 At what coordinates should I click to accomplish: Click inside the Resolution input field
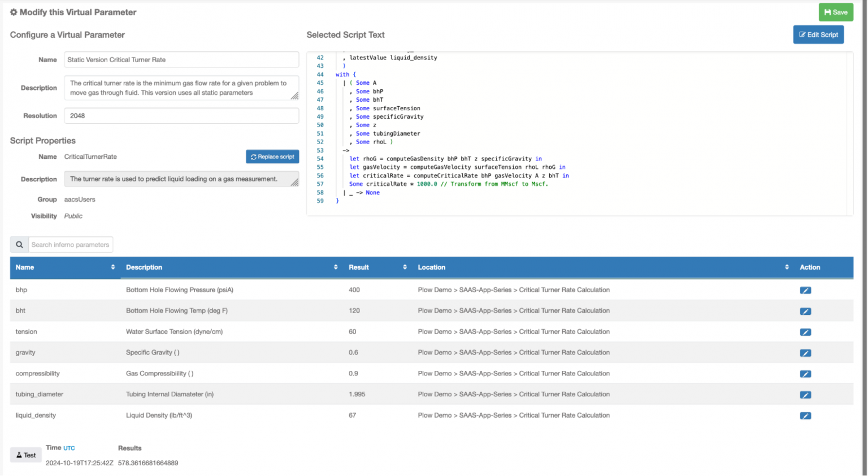pyautogui.click(x=181, y=116)
